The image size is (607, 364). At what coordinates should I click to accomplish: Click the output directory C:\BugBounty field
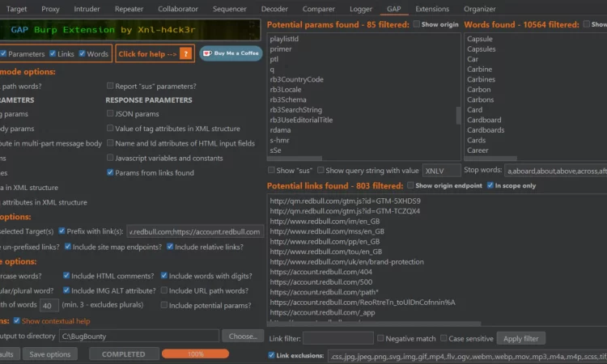[x=139, y=336]
